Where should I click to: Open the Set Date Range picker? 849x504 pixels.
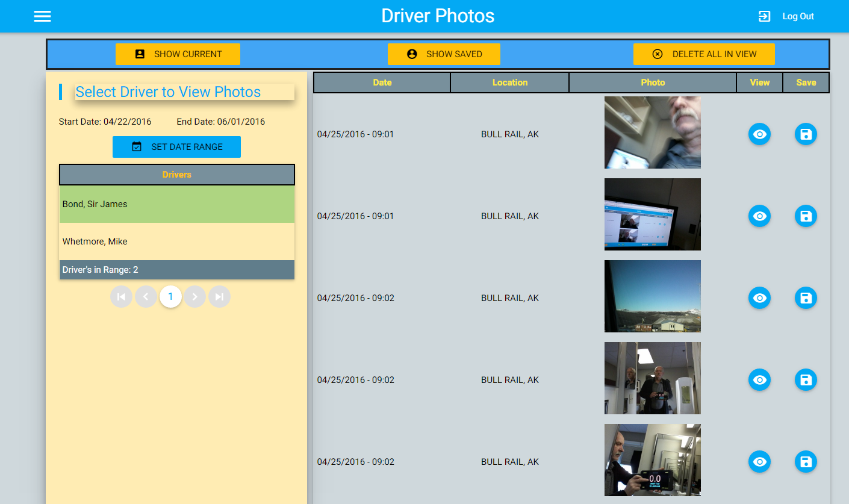click(176, 147)
